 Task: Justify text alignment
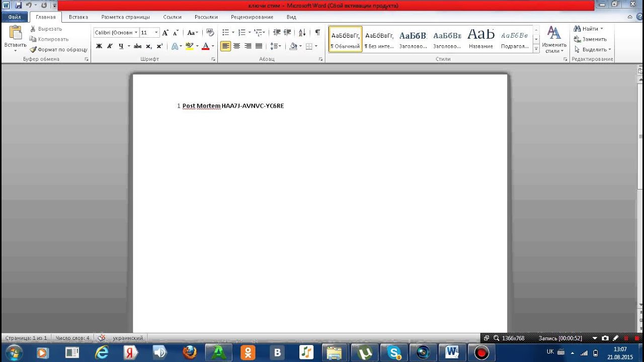point(259,46)
